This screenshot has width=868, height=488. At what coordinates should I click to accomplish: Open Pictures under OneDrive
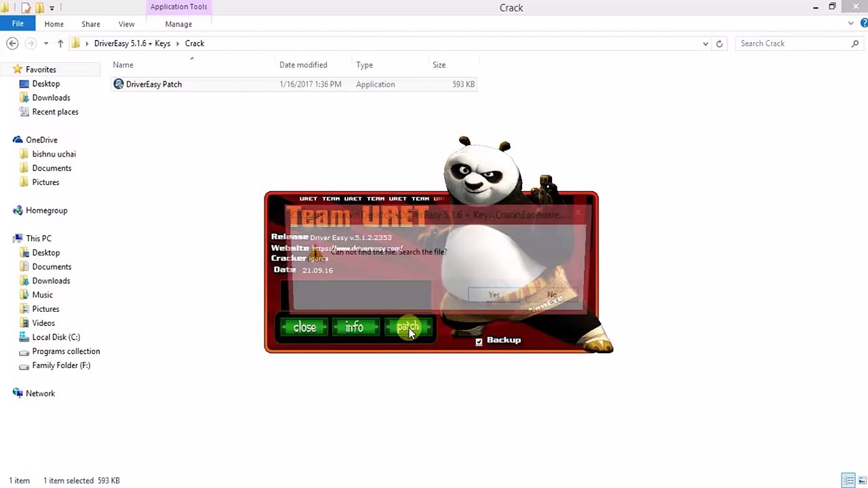45,182
